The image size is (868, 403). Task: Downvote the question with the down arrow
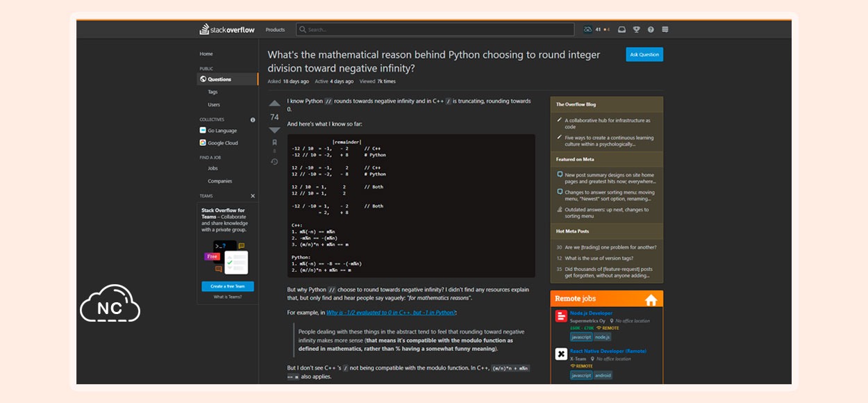coord(274,130)
